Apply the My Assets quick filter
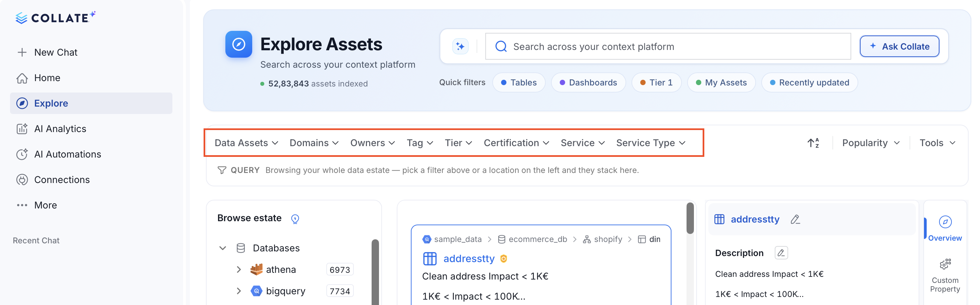 [x=721, y=82]
